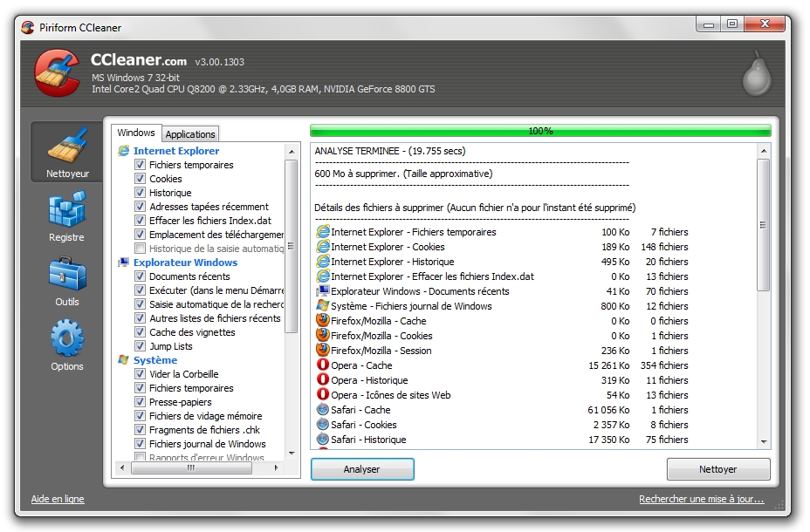This screenshot has width=810, height=532.
Task: Click the Opera icon beside Icônes de sites Web
Action: 323,394
